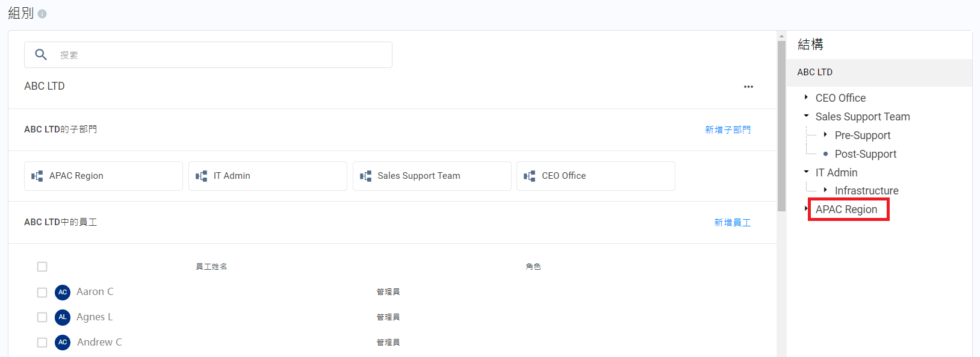Select Infrastructure in the structure tree
The width and height of the screenshot is (980, 357).
pyautogui.click(x=866, y=191)
